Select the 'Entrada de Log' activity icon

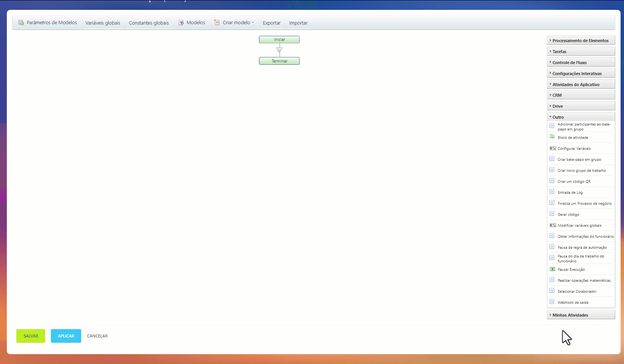[x=552, y=192]
